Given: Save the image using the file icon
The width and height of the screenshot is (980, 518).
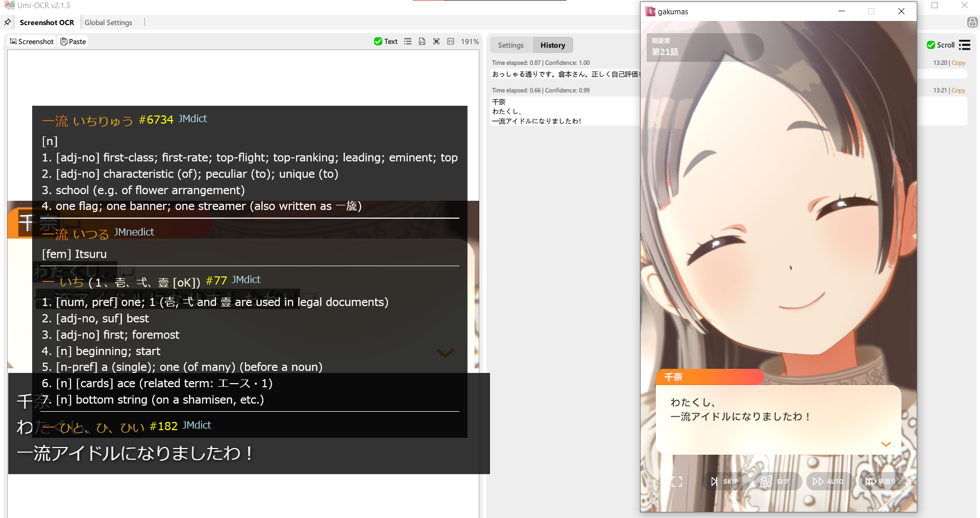Looking at the screenshot, I should (422, 41).
